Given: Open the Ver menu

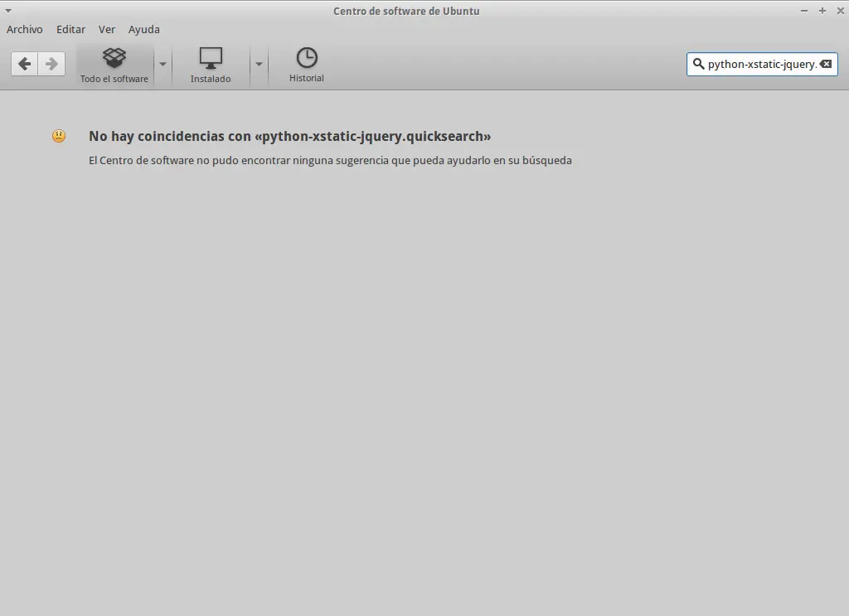Looking at the screenshot, I should tap(107, 30).
